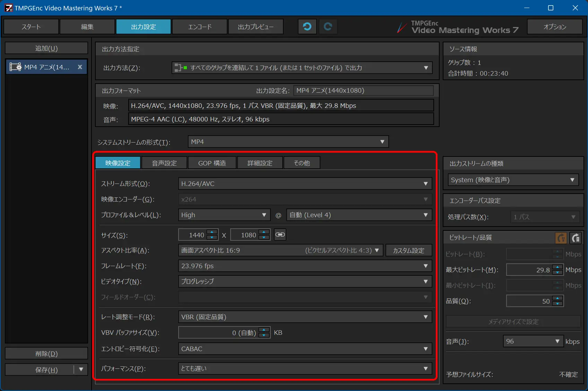Increase VBV buffer size with up arrow
This screenshot has height=391, width=588.
click(x=264, y=330)
